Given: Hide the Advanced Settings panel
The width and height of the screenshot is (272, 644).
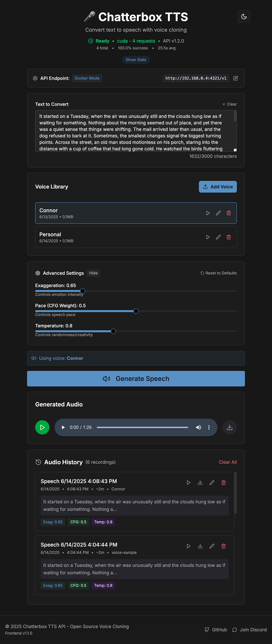Looking at the screenshot, I should coord(93,273).
